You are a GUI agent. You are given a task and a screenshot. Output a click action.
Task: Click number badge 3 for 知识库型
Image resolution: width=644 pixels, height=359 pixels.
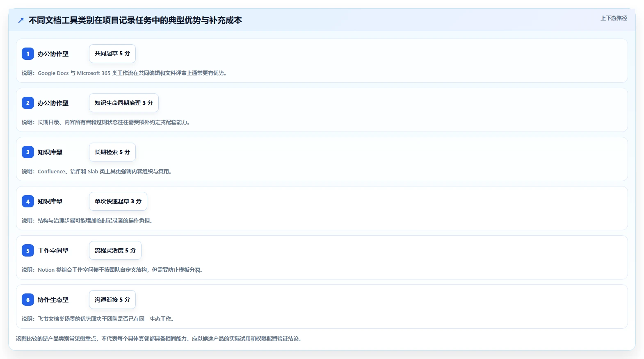point(28,152)
